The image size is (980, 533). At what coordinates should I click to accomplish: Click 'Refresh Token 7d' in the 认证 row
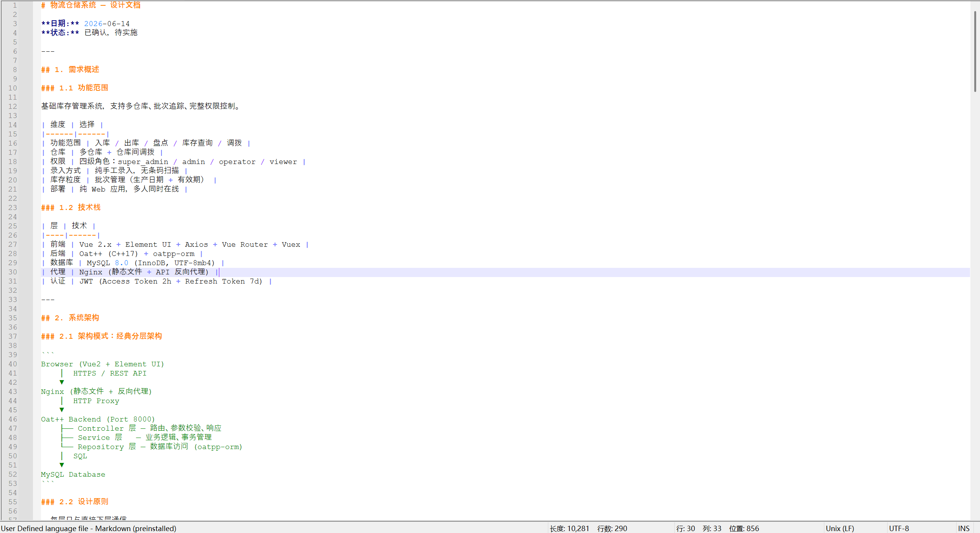pos(222,282)
